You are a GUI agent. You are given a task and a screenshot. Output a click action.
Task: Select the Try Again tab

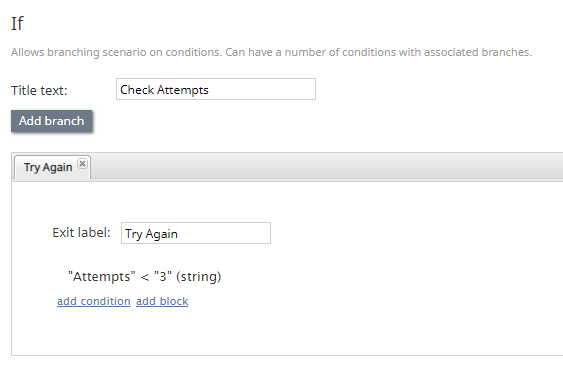(48, 167)
